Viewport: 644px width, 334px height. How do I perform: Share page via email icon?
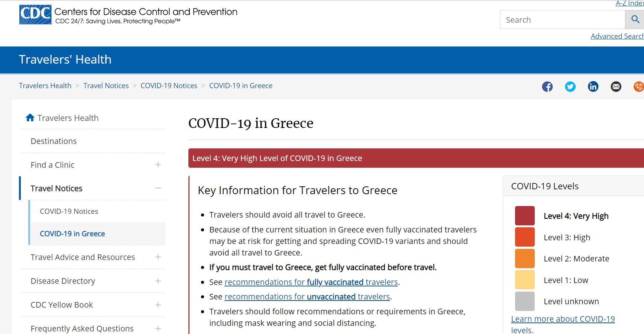616,87
